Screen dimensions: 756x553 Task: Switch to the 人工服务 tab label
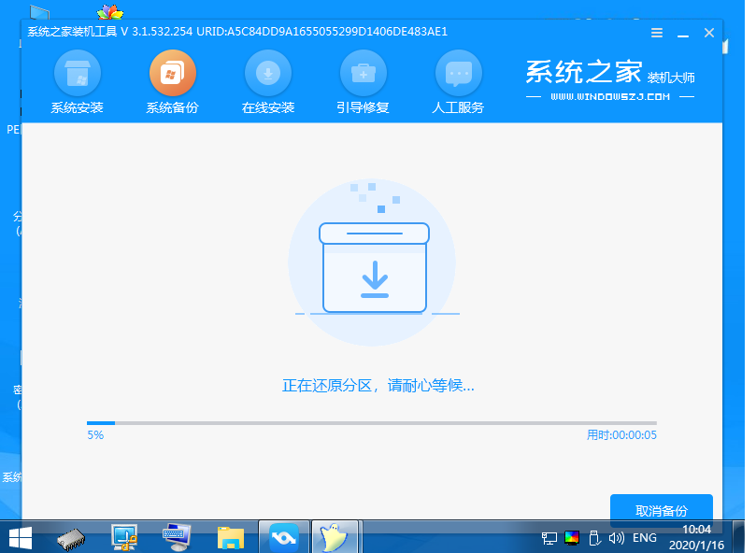(458, 107)
